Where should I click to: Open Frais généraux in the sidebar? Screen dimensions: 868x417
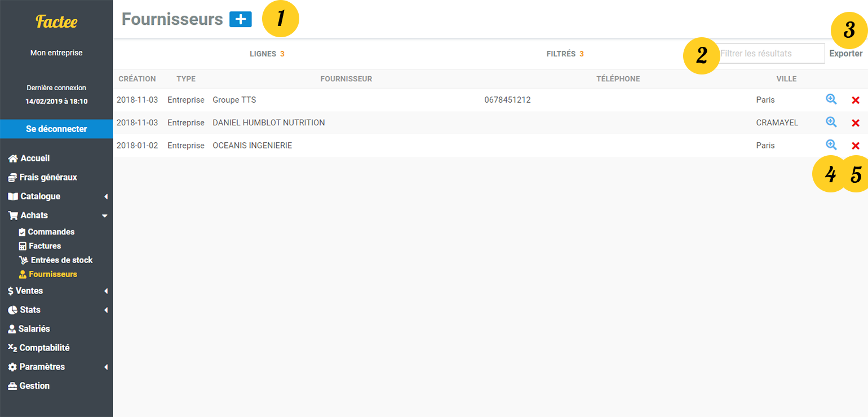[x=48, y=177]
